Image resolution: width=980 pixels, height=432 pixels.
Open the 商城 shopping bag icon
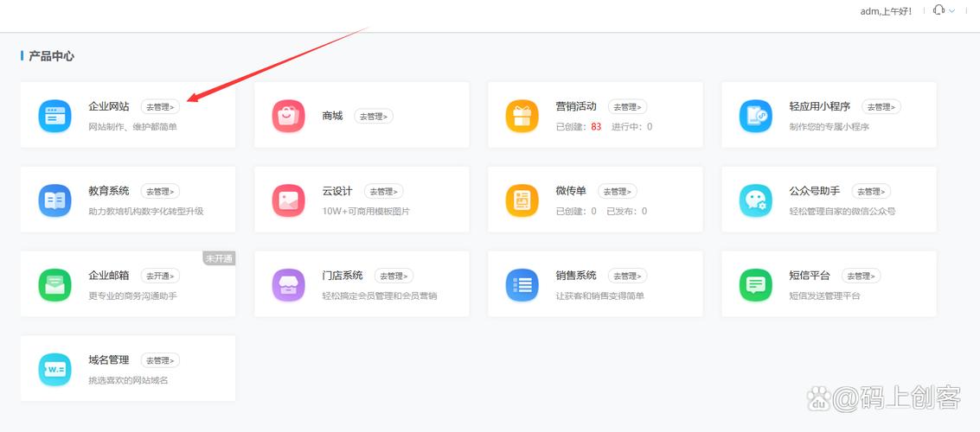coord(289,116)
